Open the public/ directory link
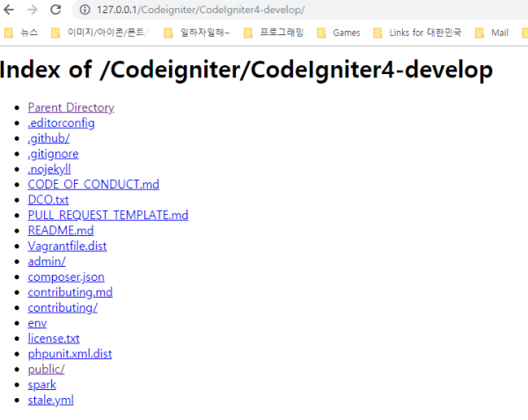 point(46,369)
